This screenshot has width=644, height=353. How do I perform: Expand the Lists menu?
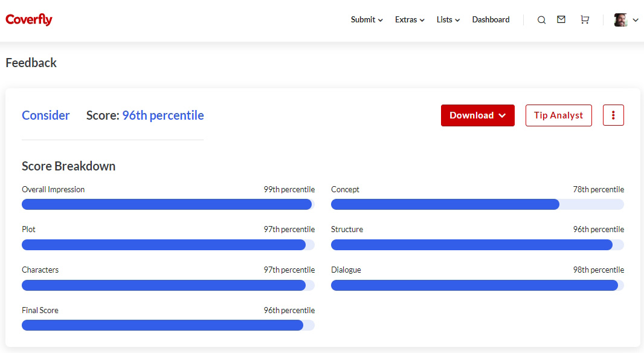(448, 20)
